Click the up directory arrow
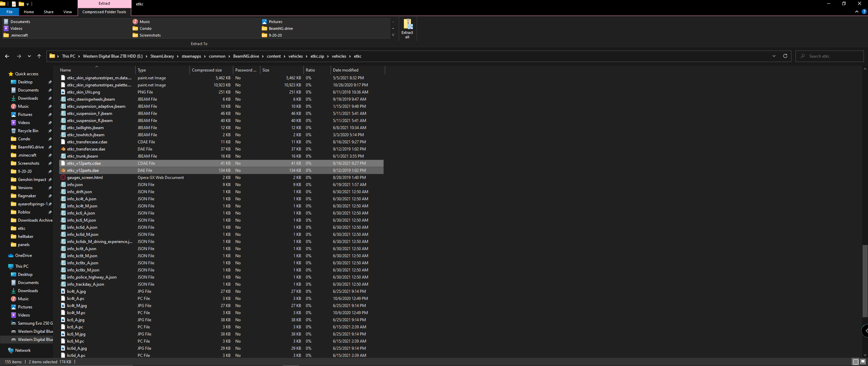The height and width of the screenshot is (366, 868). point(39,56)
